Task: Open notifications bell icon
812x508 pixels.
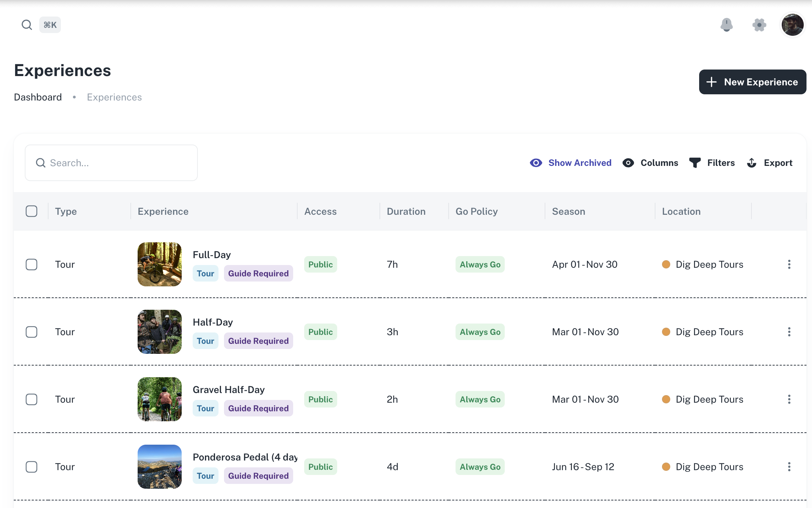Action: tap(726, 25)
